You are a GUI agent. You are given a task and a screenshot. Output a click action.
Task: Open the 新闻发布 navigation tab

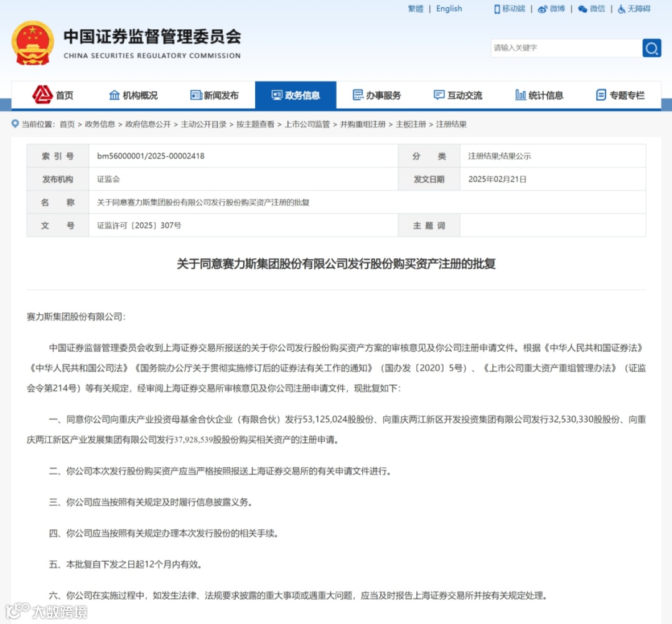pyautogui.click(x=214, y=95)
